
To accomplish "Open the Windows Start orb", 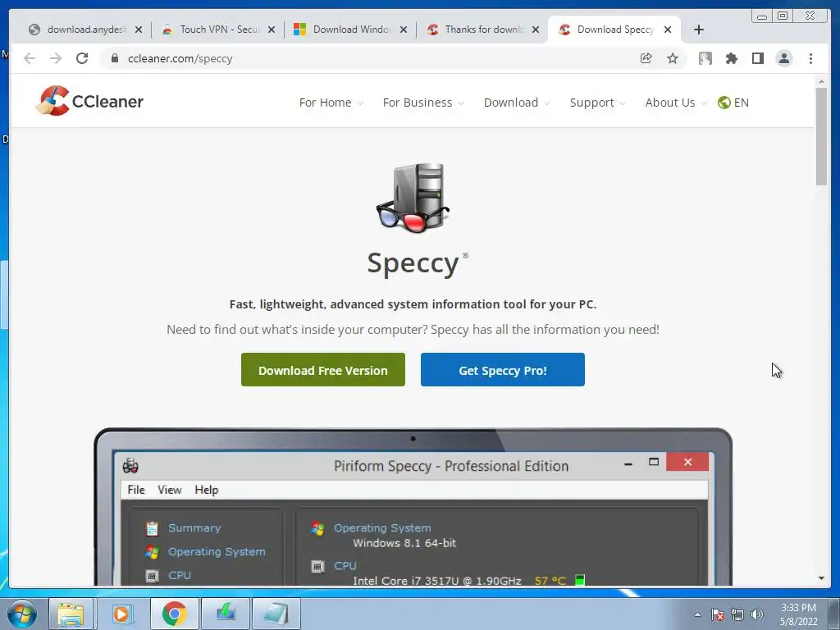I will 22,614.
